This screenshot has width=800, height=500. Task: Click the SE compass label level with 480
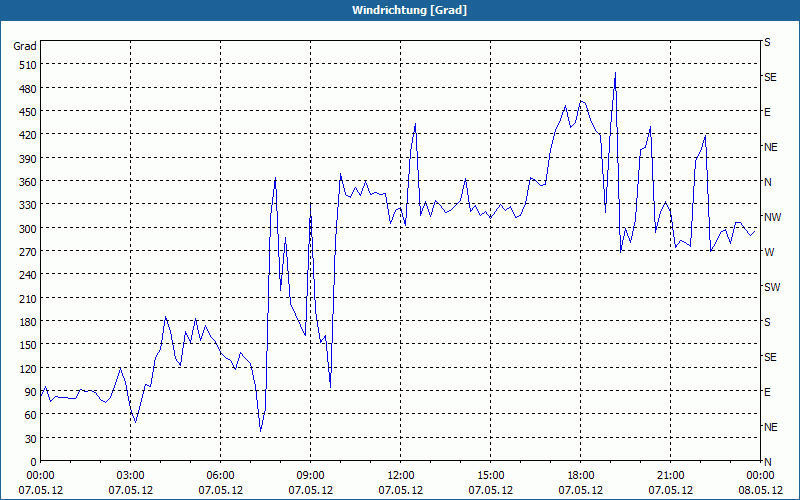point(770,77)
